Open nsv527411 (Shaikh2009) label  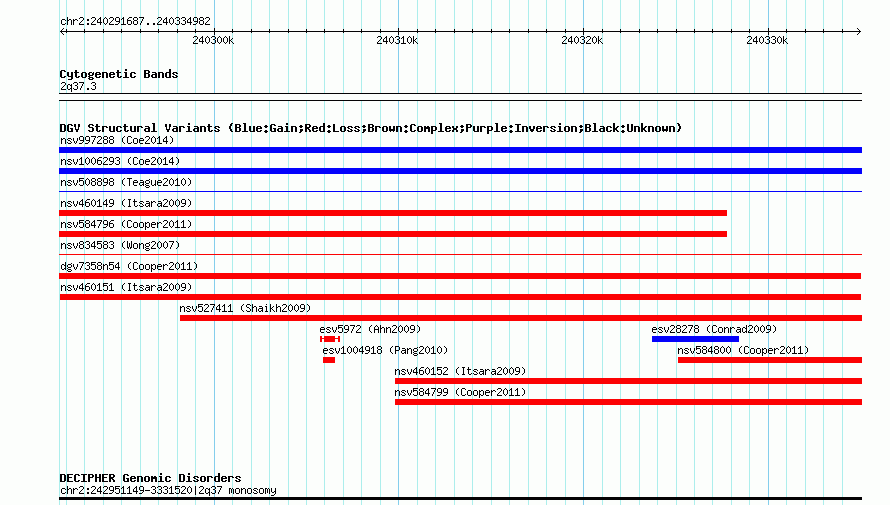tap(245, 308)
